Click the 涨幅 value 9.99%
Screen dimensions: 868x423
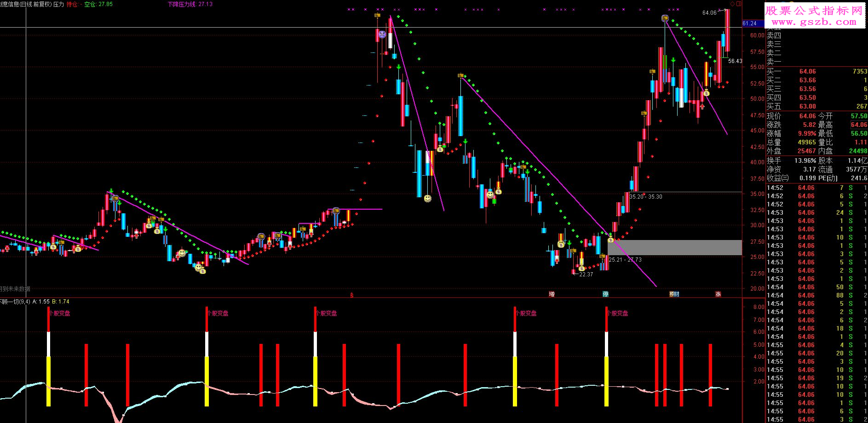tap(807, 133)
